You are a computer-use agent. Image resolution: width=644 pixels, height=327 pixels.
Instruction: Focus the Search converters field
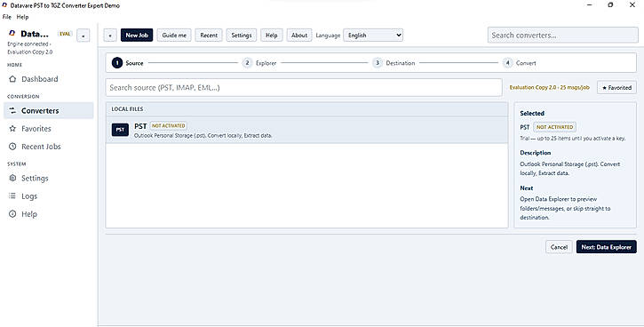click(x=562, y=36)
